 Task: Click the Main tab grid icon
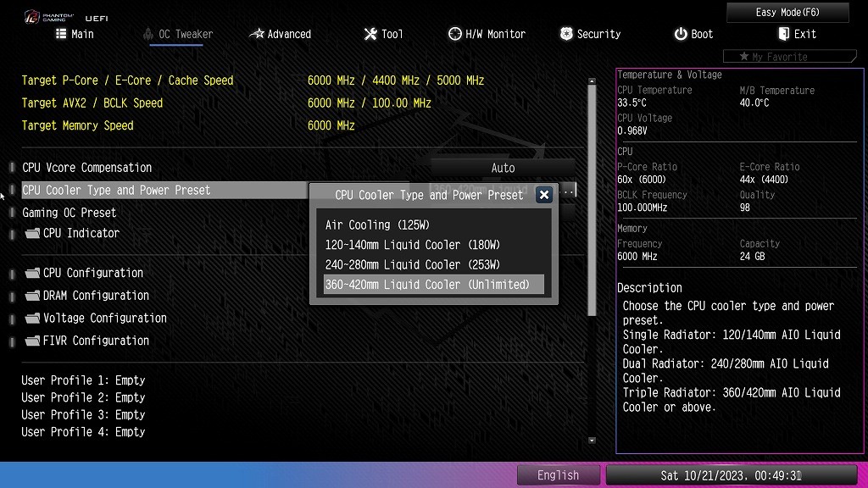(x=61, y=34)
